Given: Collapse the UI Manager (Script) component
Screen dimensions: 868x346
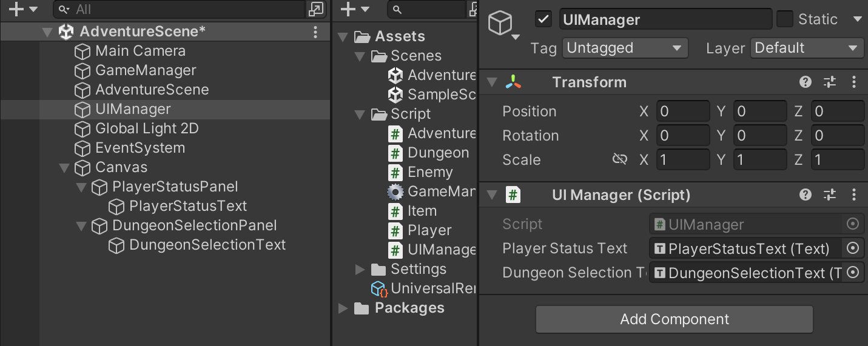Looking at the screenshot, I should coord(492,195).
